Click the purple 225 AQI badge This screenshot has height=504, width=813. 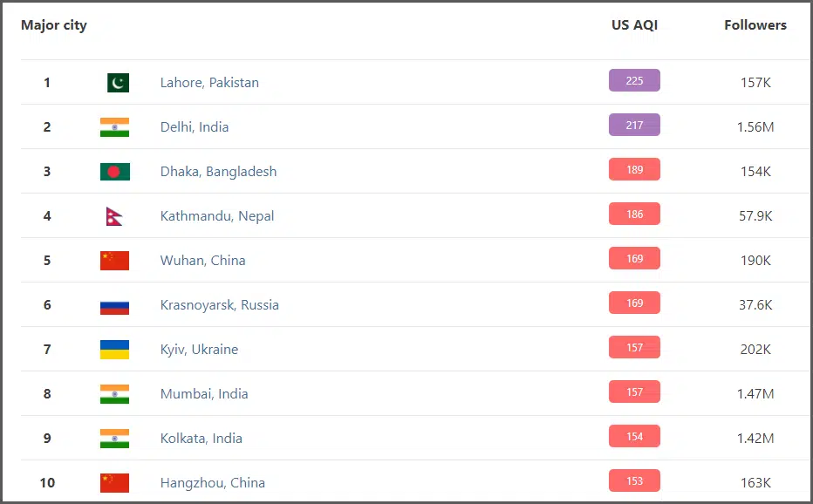[634, 80]
